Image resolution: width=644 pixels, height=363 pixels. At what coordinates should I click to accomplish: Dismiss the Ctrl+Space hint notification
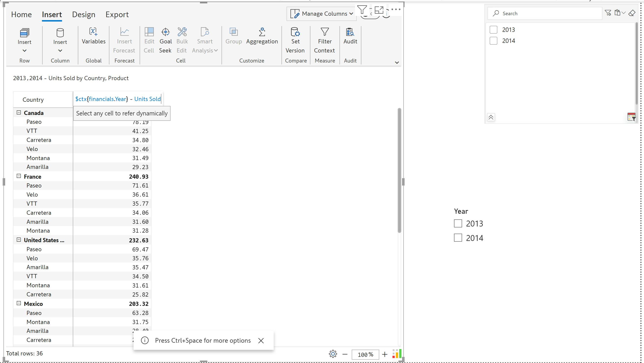[x=261, y=340]
